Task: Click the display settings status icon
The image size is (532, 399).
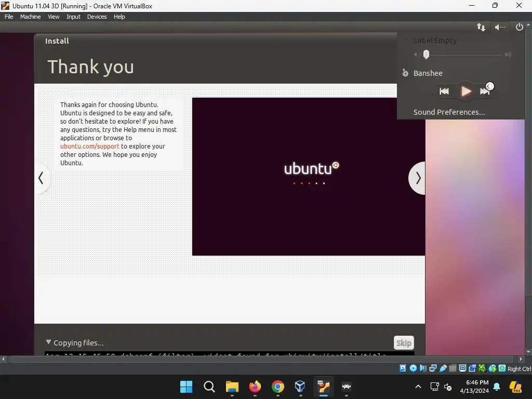Action: [x=462, y=368]
